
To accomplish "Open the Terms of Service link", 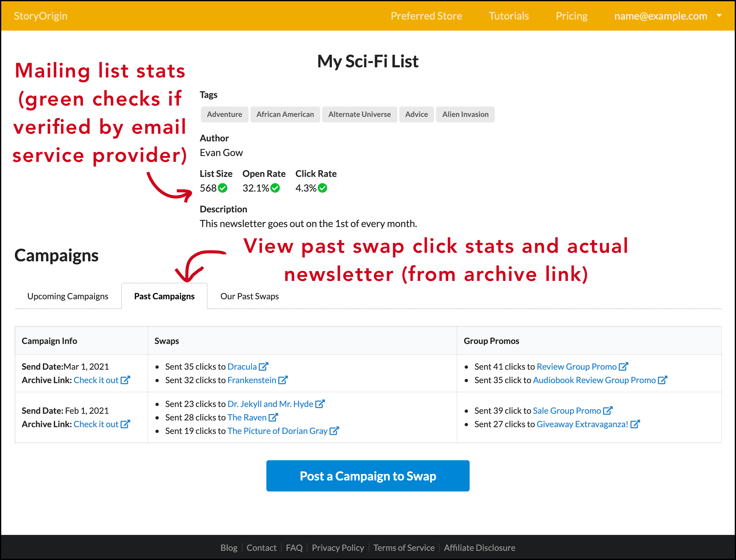I will click(404, 548).
